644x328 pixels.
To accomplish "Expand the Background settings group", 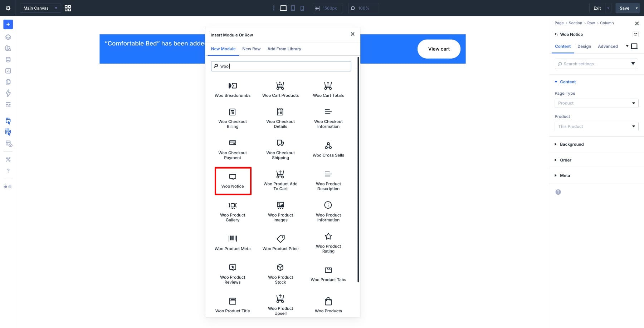I will 569,144.
